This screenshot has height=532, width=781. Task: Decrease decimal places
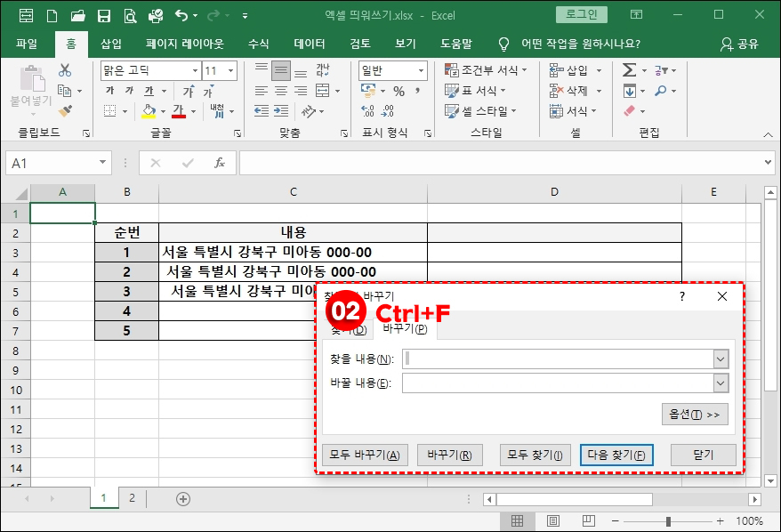pos(388,111)
